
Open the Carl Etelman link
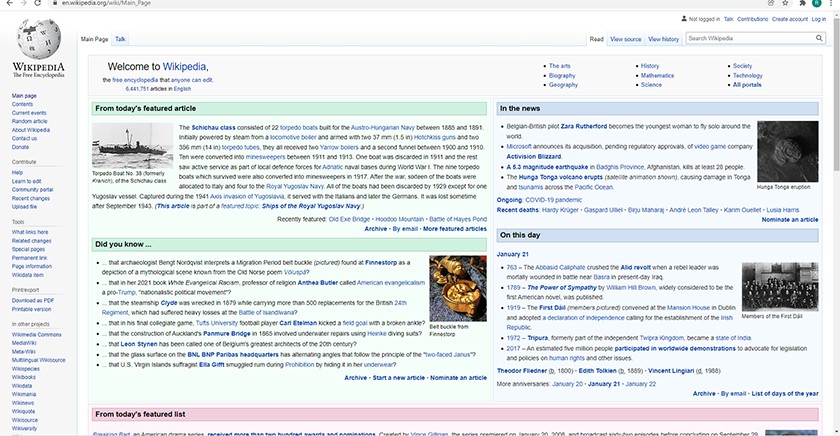click(x=298, y=323)
